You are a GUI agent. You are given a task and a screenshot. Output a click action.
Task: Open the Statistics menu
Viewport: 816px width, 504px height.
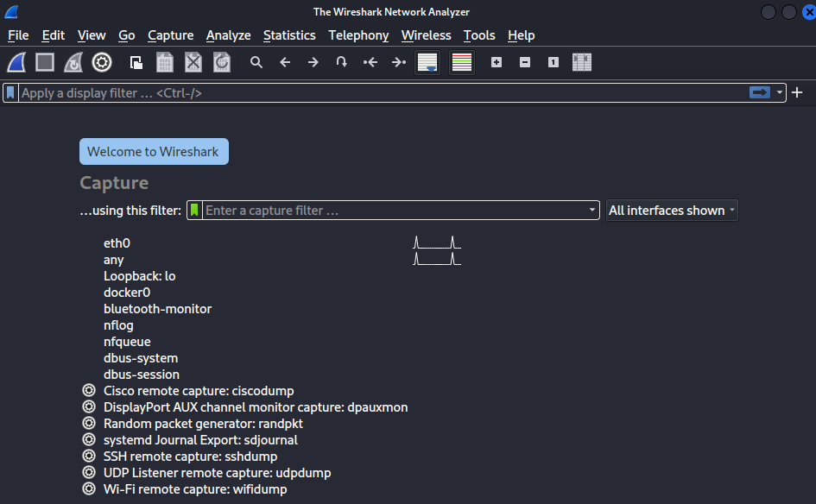point(289,35)
